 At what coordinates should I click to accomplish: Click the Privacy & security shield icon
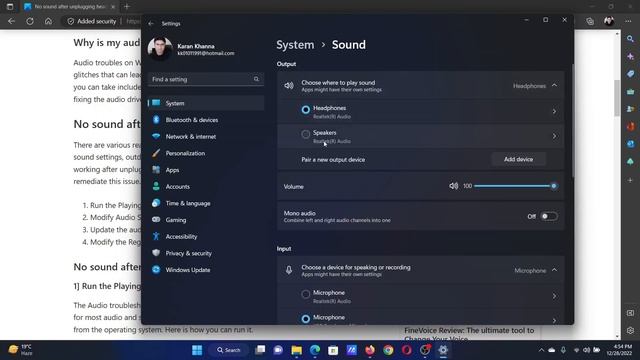point(156,253)
